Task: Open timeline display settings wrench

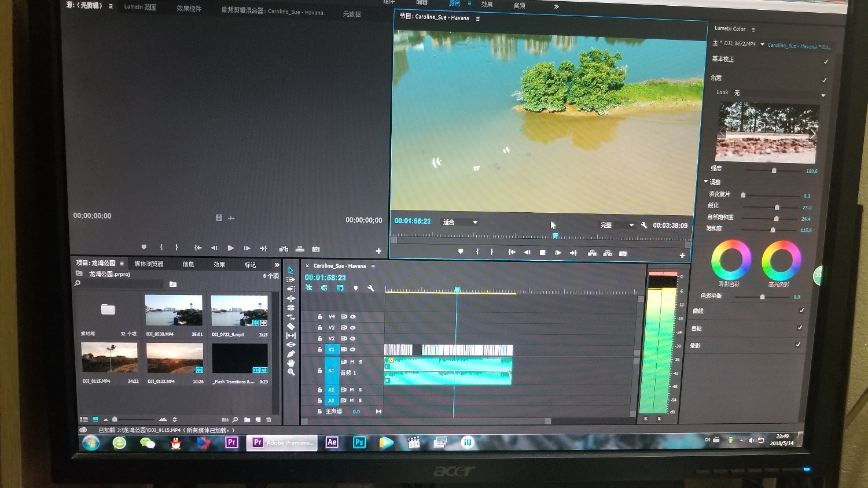Action: [x=370, y=288]
